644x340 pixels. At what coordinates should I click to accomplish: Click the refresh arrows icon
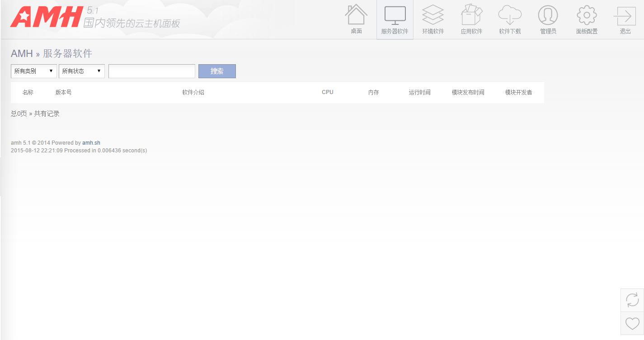[x=632, y=300]
